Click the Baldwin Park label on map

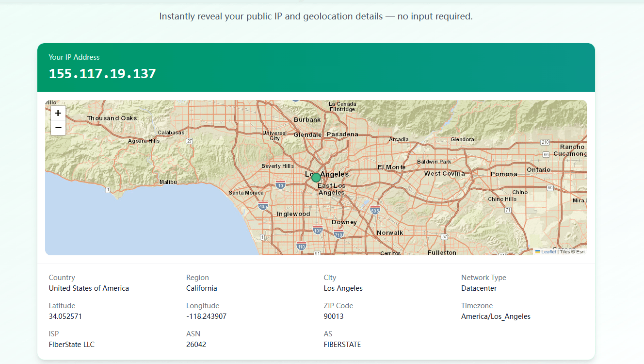pyautogui.click(x=434, y=162)
